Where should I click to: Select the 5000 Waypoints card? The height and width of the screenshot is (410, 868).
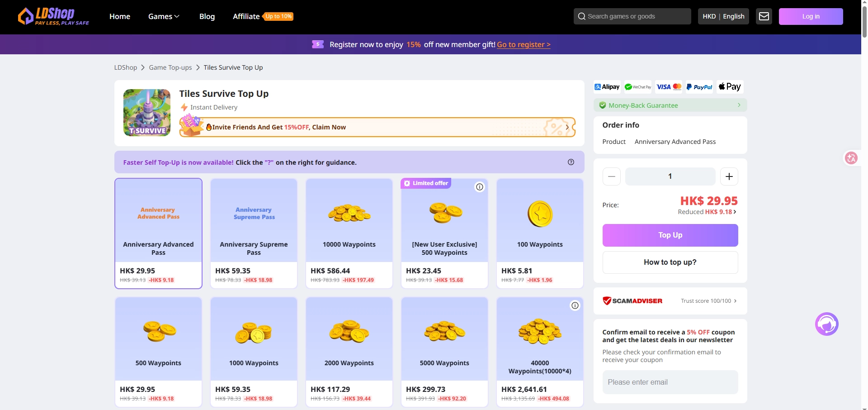(444, 352)
